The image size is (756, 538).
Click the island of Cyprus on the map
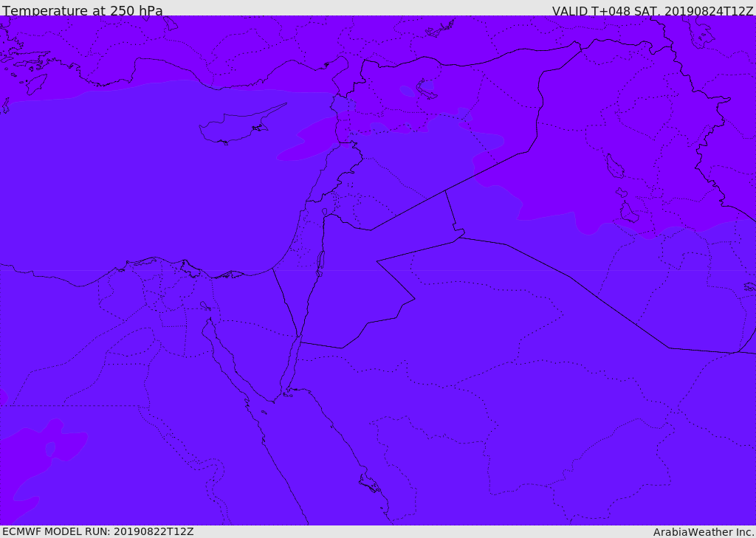(236, 127)
